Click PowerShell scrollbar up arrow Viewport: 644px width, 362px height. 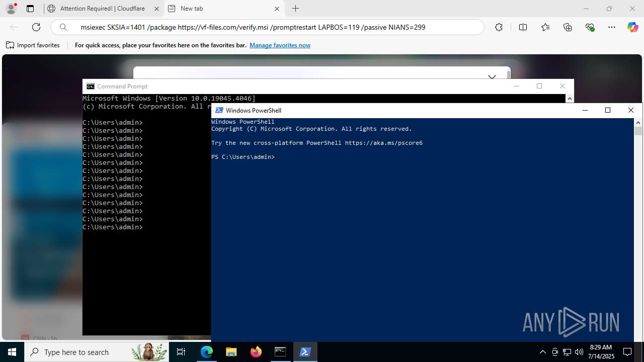click(638, 122)
